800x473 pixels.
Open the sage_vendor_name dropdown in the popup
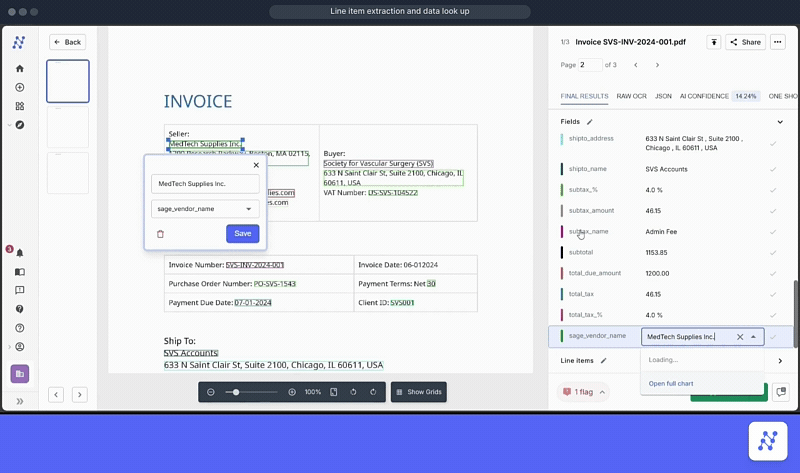(205, 209)
